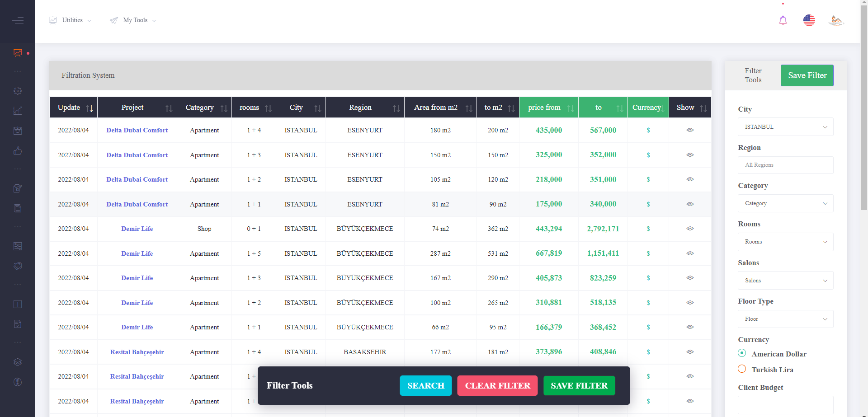Image resolution: width=868 pixels, height=417 pixels.
Task: Open the My Tools menu
Action: coord(135,20)
